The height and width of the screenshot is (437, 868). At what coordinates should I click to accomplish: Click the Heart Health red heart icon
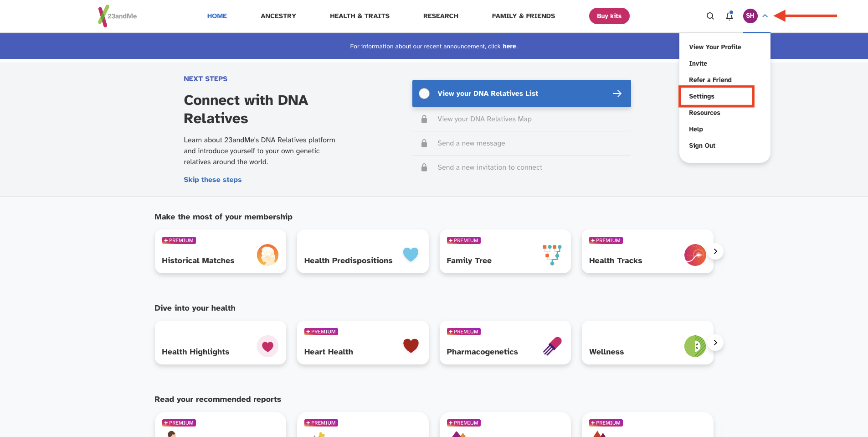coord(411,345)
